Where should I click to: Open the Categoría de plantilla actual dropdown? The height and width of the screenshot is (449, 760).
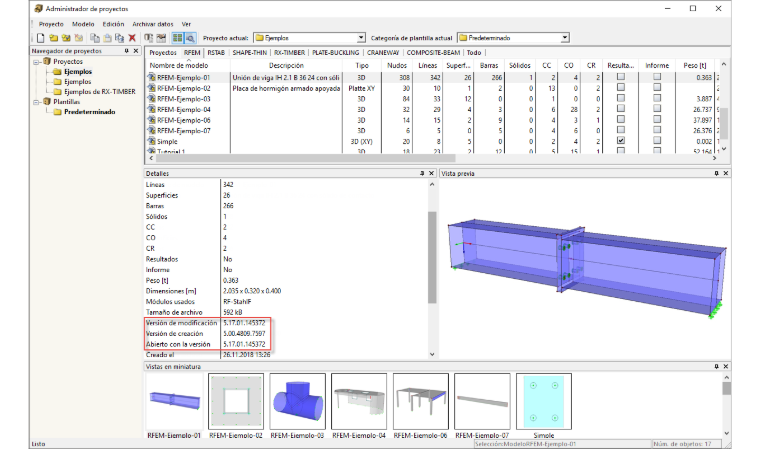[565, 38]
